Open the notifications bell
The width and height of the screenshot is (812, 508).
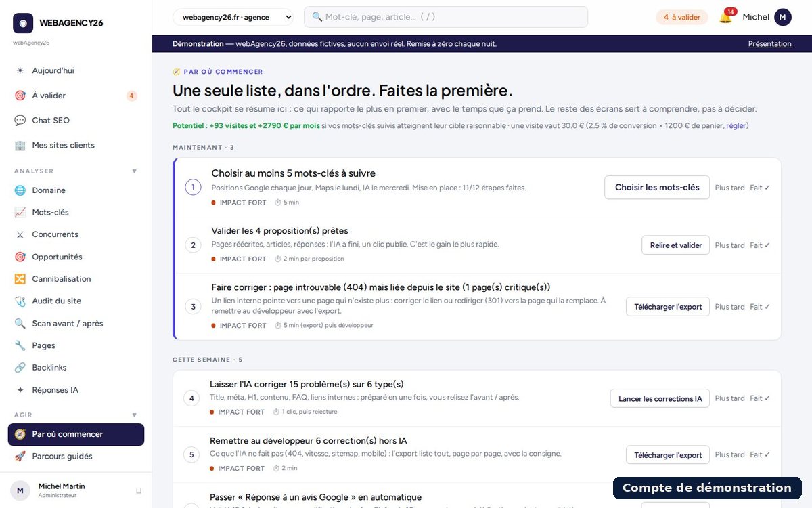coord(725,17)
